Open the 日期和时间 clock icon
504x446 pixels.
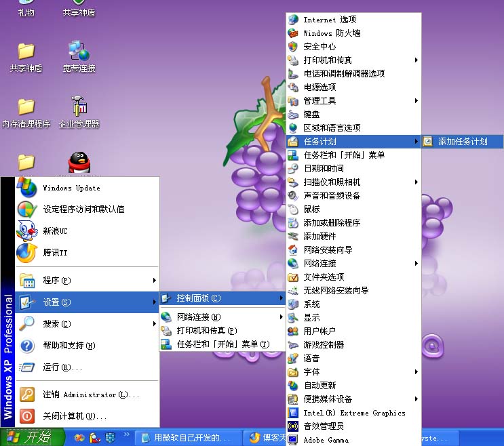coord(293,168)
